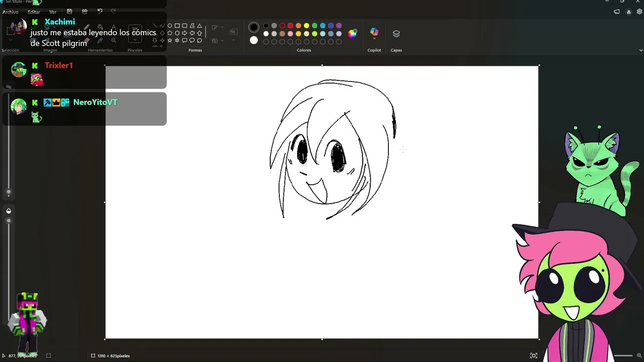Image resolution: width=644 pixels, height=362 pixels.
Task: Click the chat username 'NeroYitoVT'
Action: (95, 102)
